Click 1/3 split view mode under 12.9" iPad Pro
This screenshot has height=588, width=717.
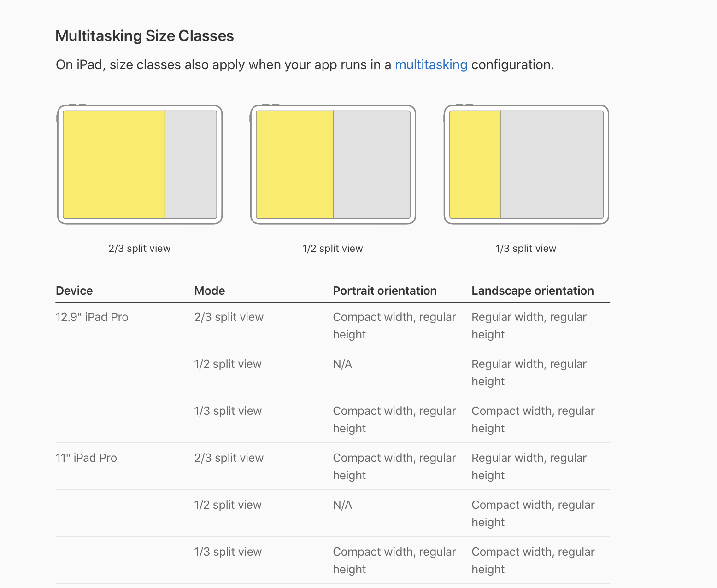(x=228, y=411)
